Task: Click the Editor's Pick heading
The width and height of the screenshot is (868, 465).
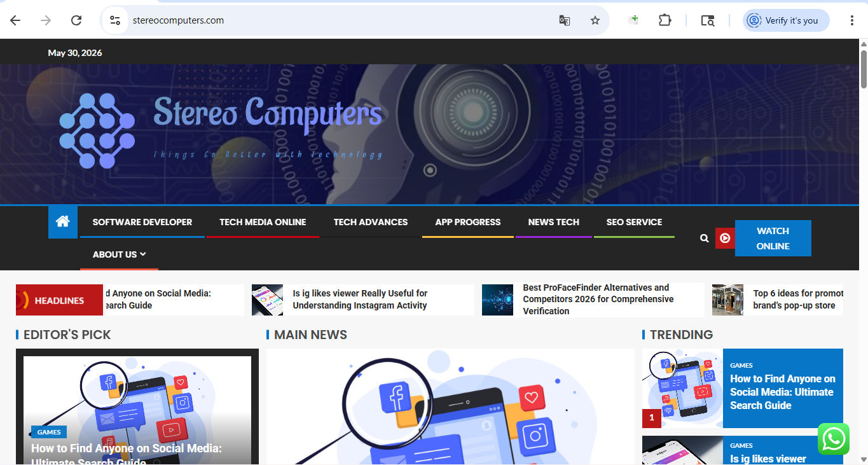Action: point(67,335)
